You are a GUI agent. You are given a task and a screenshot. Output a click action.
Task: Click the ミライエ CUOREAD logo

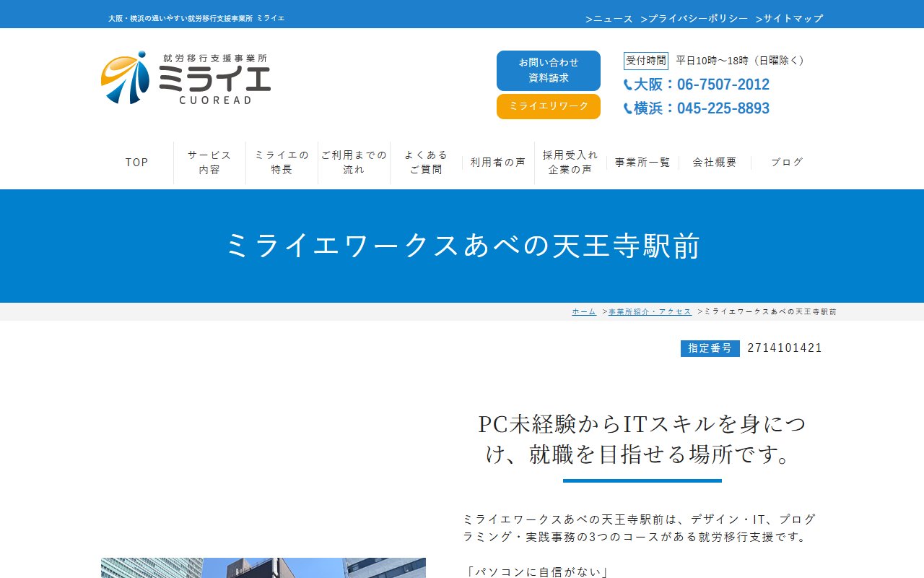coord(186,78)
